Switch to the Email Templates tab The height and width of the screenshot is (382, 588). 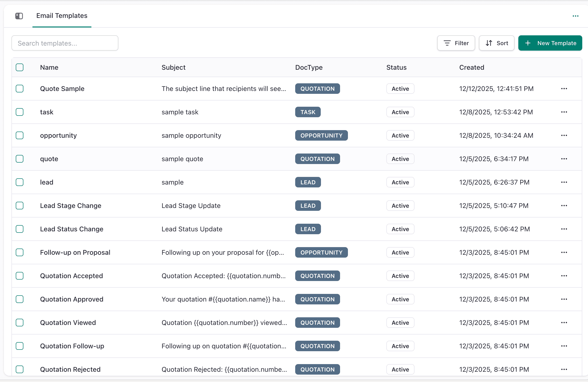(62, 16)
